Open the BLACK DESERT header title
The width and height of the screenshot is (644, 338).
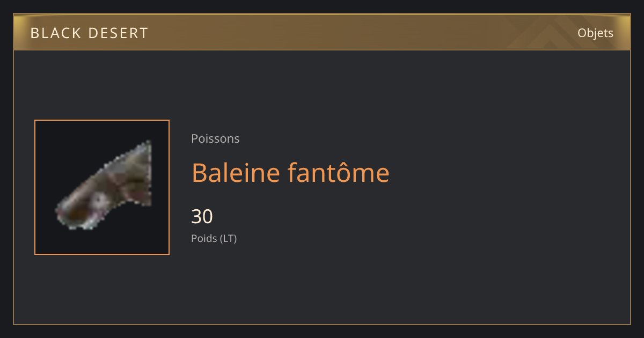[89, 33]
